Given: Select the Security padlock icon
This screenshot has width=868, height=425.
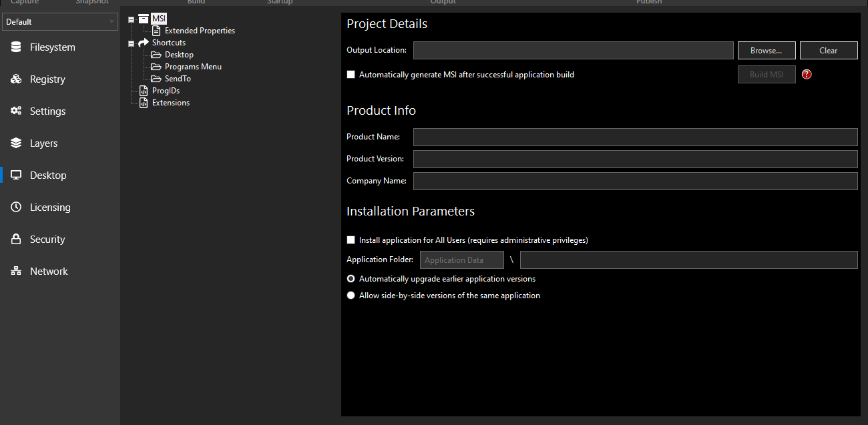Looking at the screenshot, I should (16, 239).
